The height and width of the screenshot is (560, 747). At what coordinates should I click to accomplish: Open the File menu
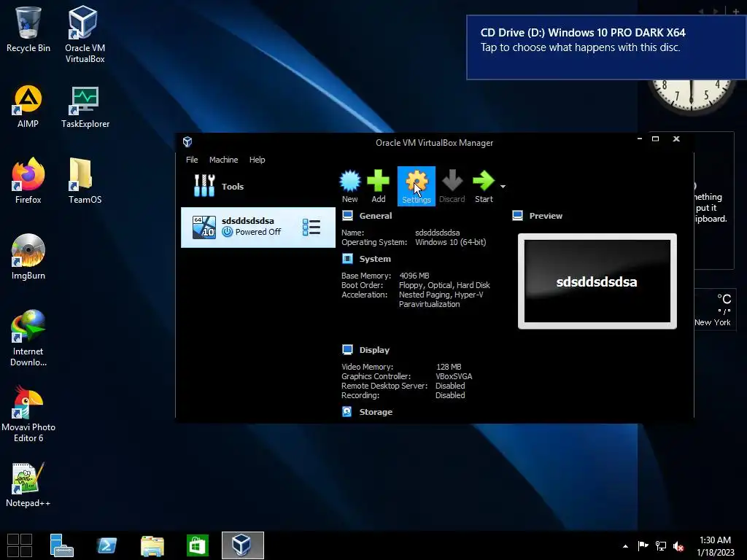point(192,160)
